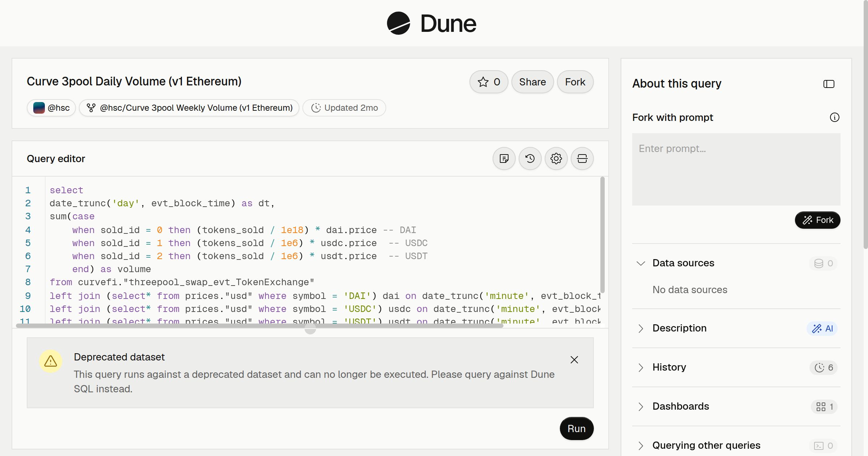Click the Dashboards count badge showing 1

click(x=824, y=407)
